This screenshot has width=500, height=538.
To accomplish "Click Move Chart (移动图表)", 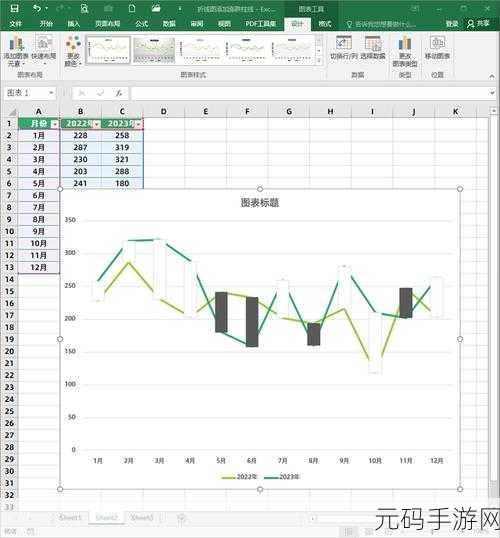I will 437,47.
